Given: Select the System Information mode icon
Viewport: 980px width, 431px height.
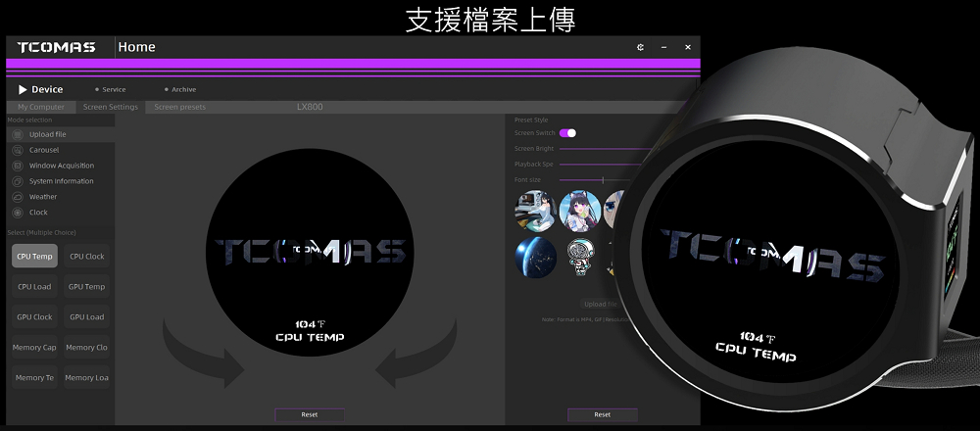Looking at the screenshot, I should click(x=18, y=181).
